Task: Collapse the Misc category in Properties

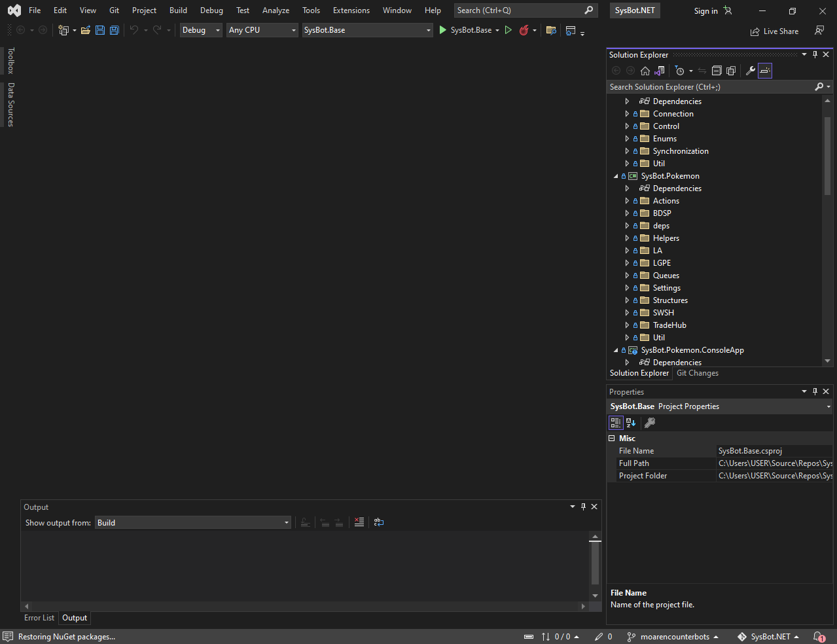Action: tap(612, 438)
